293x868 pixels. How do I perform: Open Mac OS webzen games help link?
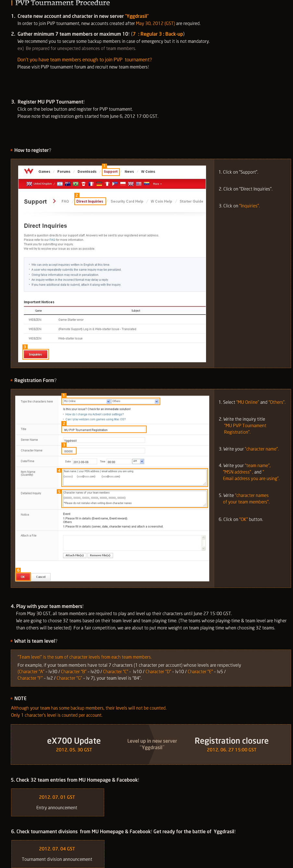[x=95, y=419]
